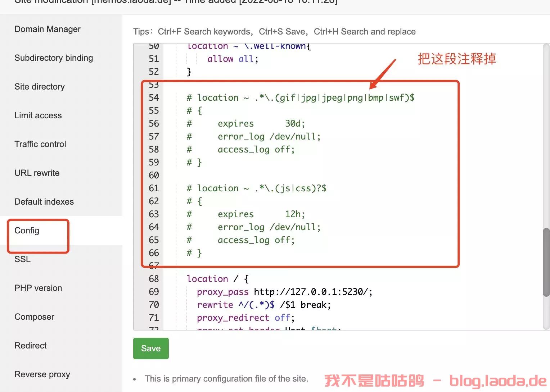Go to Subdirectory binding settings
This screenshot has height=392, width=550.
click(x=54, y=58)
